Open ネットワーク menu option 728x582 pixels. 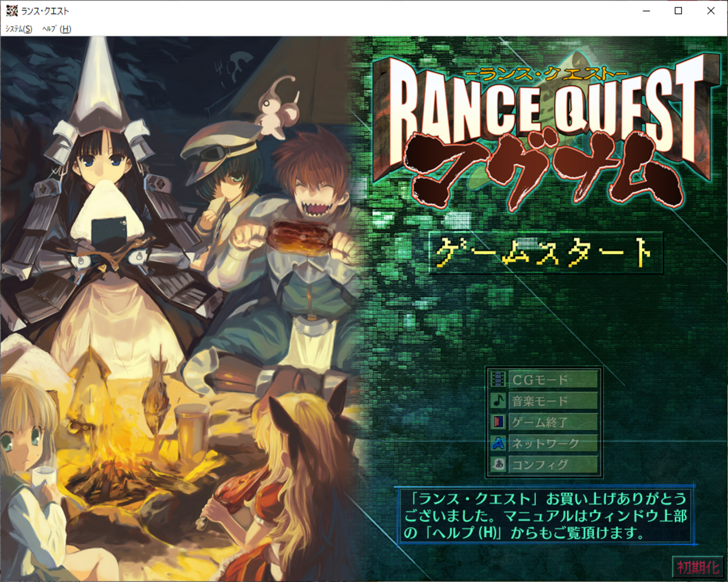(x=553, y=443)
